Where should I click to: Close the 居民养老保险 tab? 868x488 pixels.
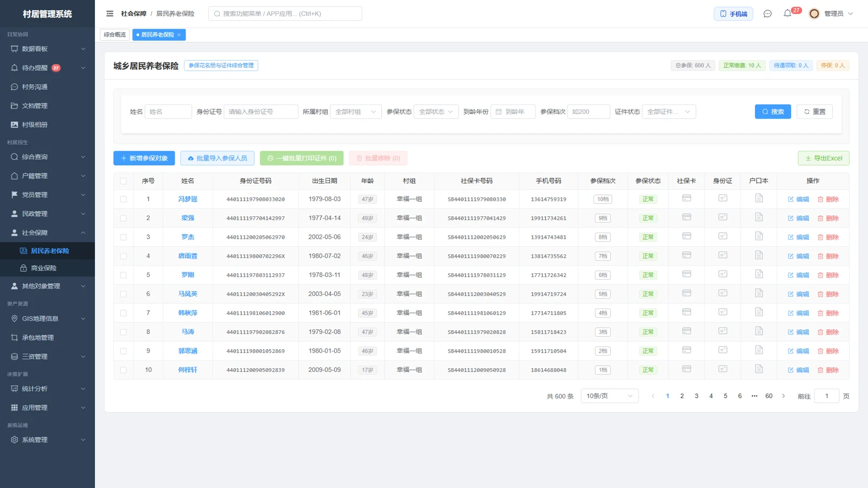[179, 35]
